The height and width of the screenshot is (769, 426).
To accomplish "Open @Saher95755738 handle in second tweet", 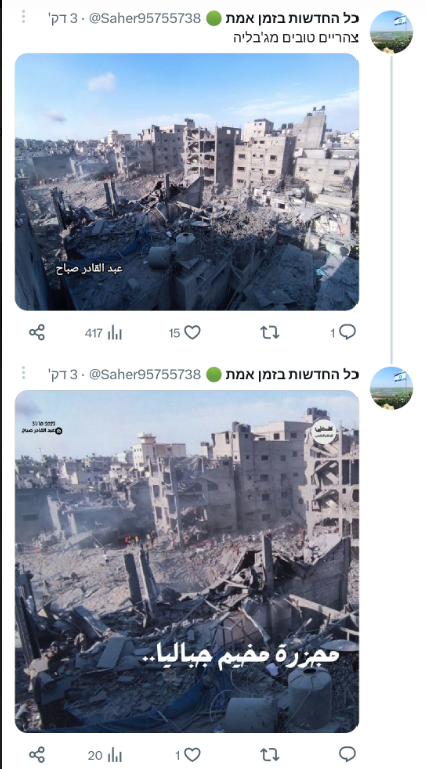I will 145,375.
